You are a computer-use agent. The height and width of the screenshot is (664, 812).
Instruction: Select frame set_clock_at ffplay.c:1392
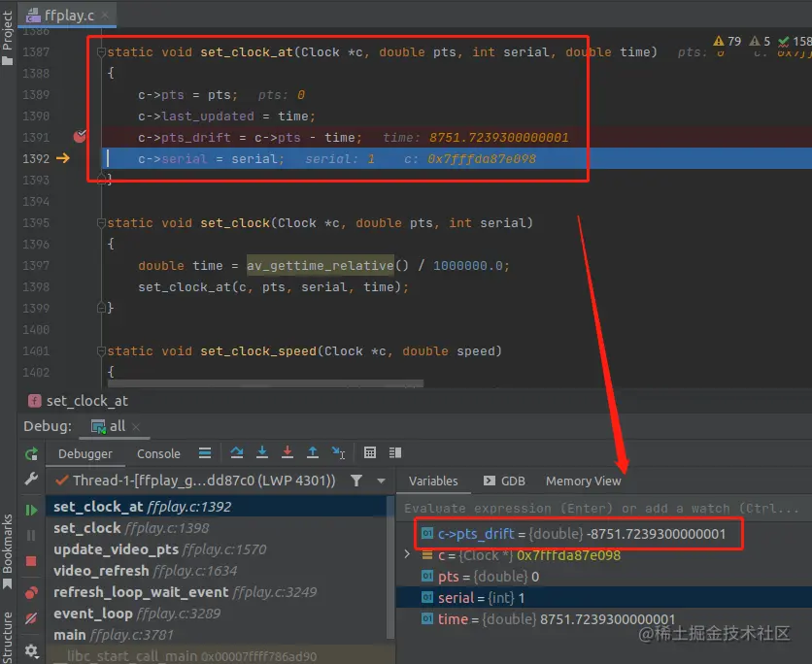[217, 507]
